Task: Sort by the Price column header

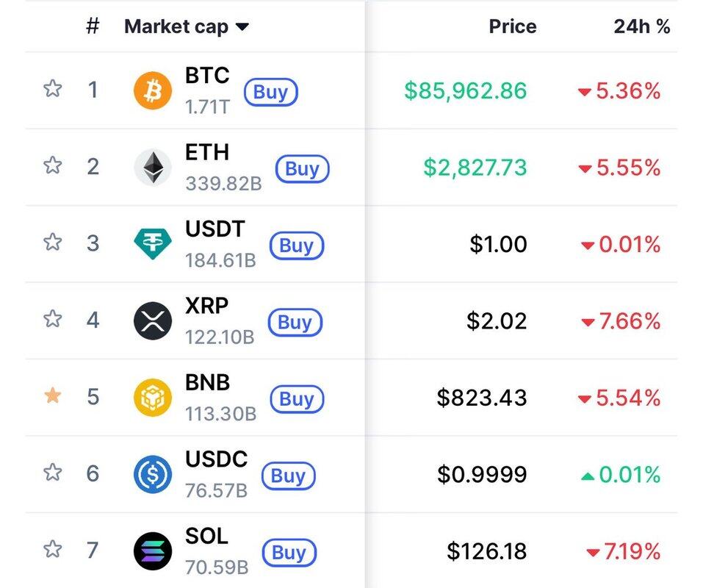Action: (512, 27)
